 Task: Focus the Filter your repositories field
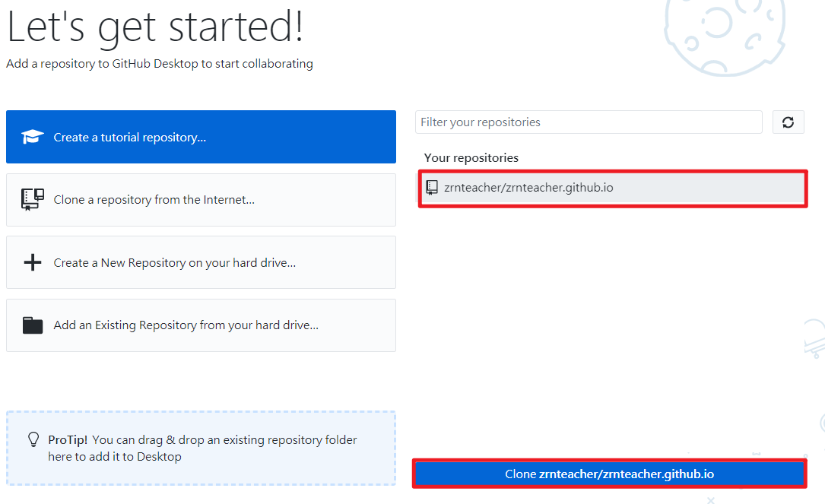[588, 122]
